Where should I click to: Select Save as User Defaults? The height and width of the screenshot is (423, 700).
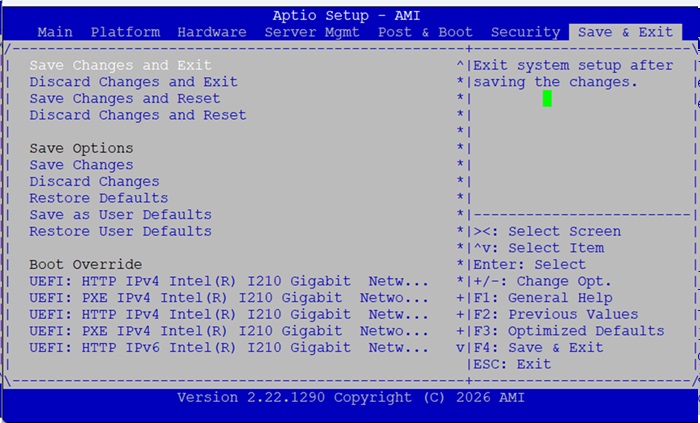(x=121, y=215)
